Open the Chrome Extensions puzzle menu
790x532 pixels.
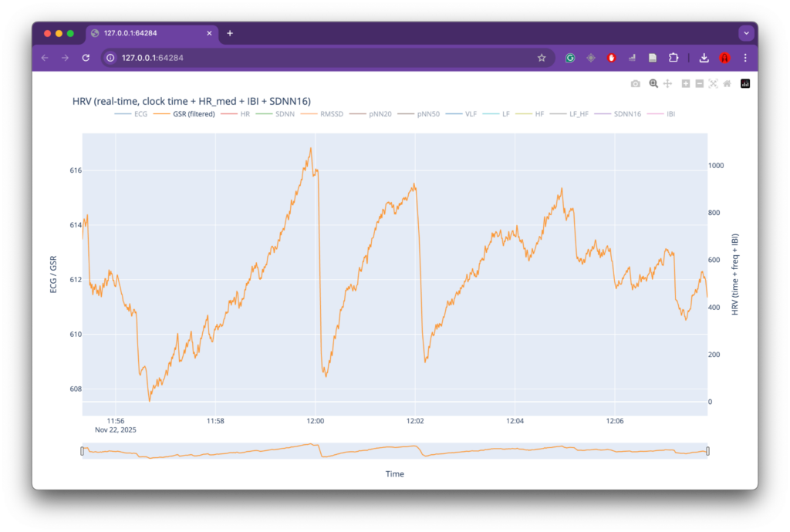tap(674, 58)
